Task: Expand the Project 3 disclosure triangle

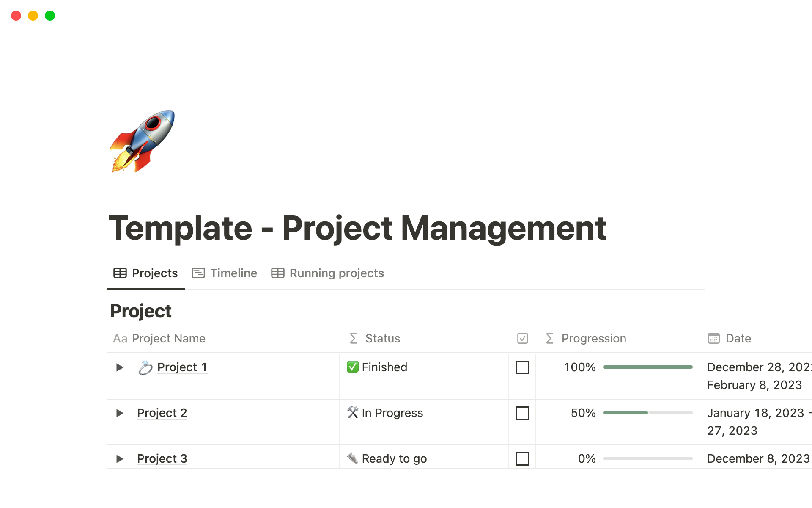Action: click(120, 458)
